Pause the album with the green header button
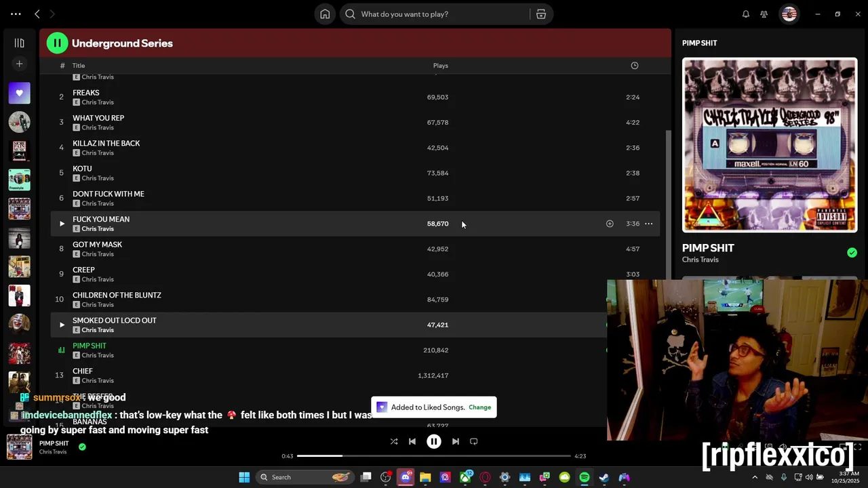The image size is (868, 488). pos(57,43)
